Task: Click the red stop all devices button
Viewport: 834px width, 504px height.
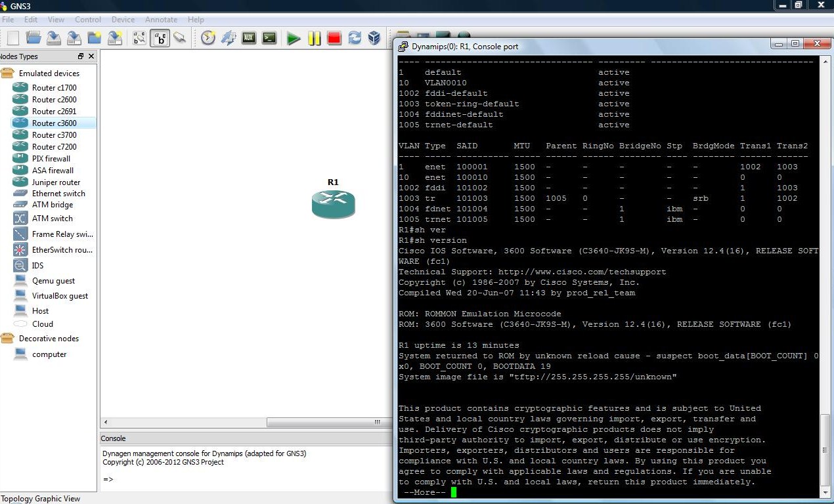Action: [334, 39]
